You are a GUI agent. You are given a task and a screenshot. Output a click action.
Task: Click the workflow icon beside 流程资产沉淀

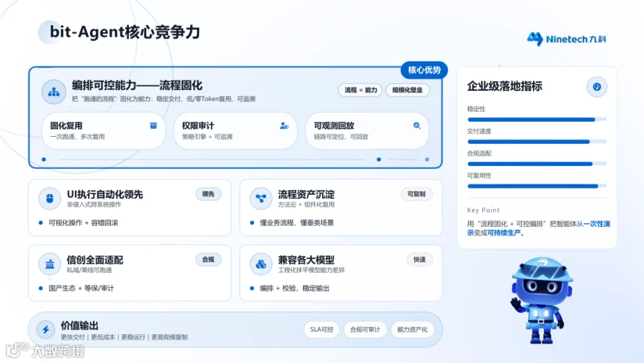(260, 198)
